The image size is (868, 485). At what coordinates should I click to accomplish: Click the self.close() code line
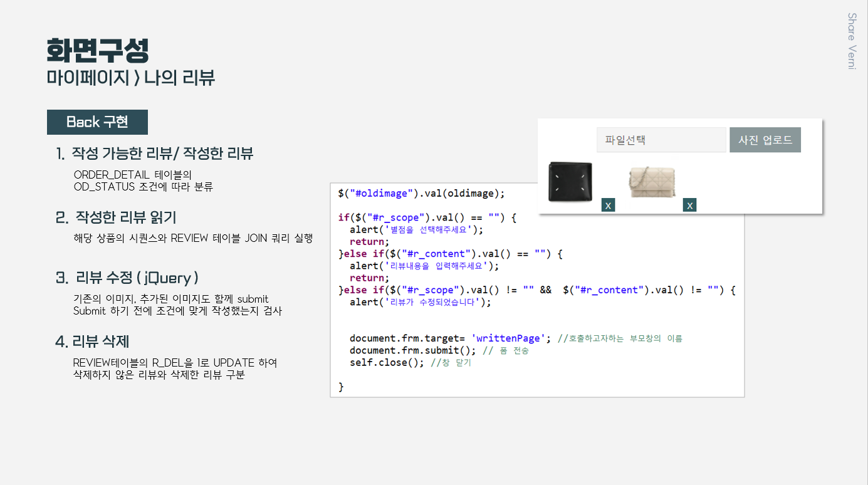(385, 362)
